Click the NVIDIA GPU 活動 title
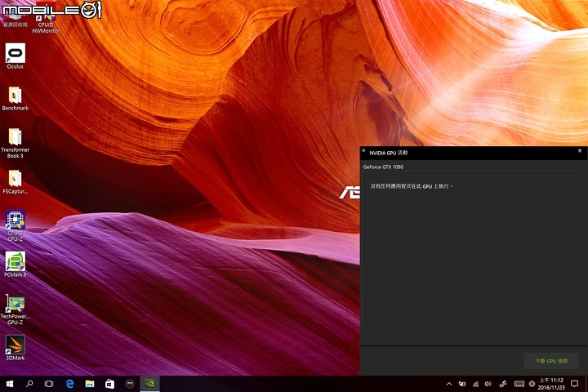 [x=388, y=153]
